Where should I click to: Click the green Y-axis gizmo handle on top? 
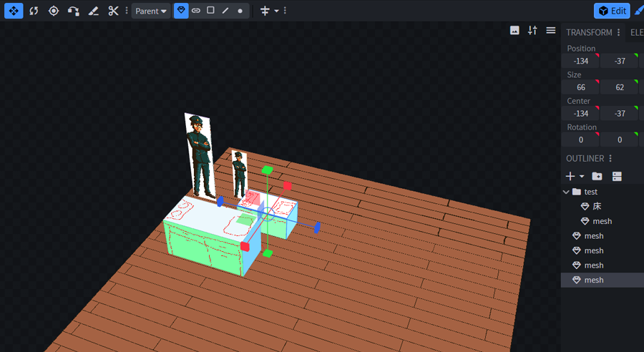pyautogui.click(x=267, y=170)
